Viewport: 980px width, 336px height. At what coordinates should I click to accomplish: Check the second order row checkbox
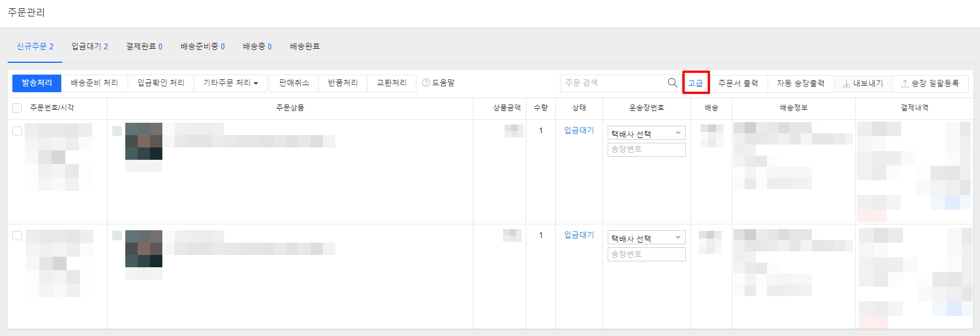[x=17, y=236]
